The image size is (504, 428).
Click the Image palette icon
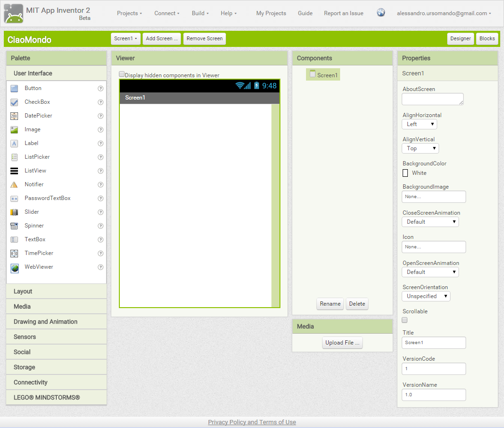point(14,129)
